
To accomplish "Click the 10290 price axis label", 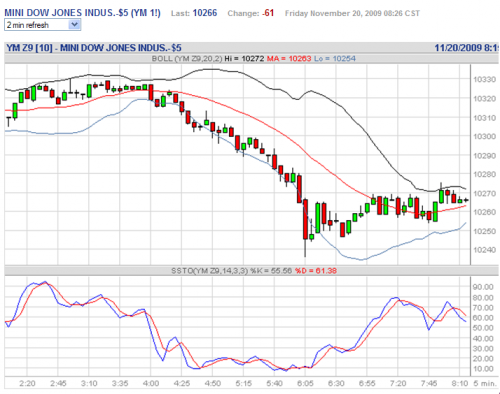I will point(485,155).
